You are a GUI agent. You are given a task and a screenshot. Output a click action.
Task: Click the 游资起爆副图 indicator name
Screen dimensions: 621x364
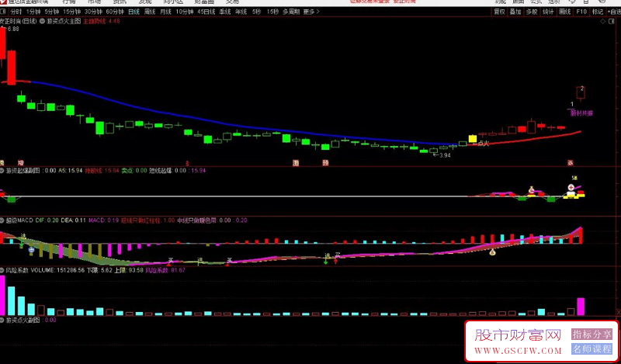click(x=23, y=171)
